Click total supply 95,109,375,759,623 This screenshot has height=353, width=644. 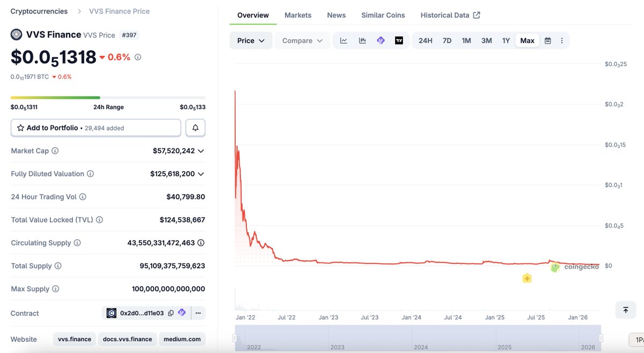(x=172, y=266)
